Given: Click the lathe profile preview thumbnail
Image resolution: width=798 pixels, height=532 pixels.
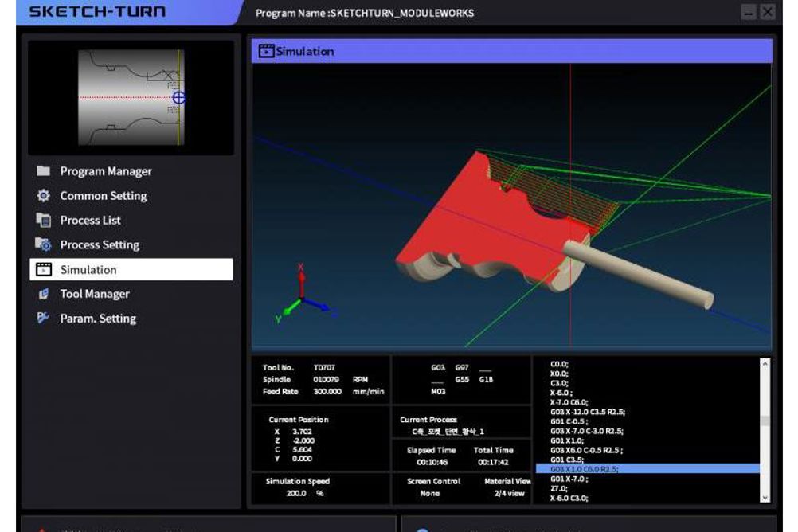Looking at the screenshot, I should click(x=131, y=97).
